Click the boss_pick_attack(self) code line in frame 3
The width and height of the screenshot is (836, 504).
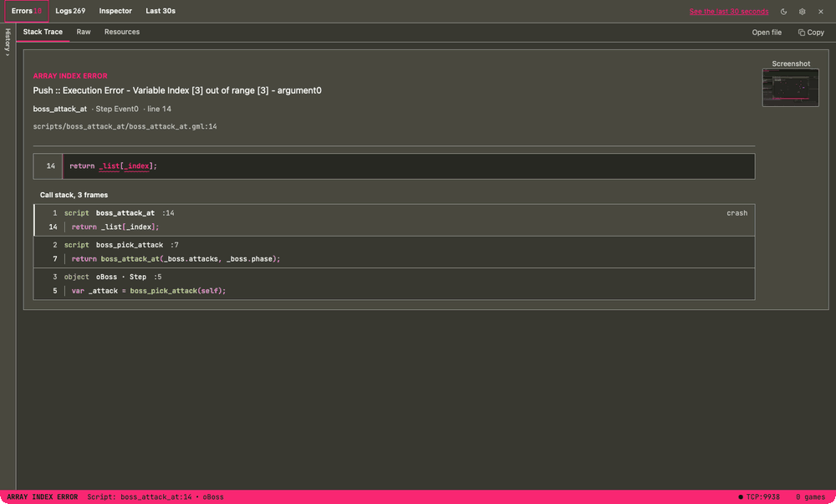click(x=149, y=291)
